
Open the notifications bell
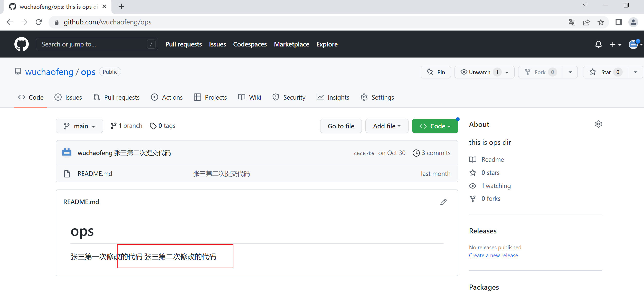pos(598,44)
